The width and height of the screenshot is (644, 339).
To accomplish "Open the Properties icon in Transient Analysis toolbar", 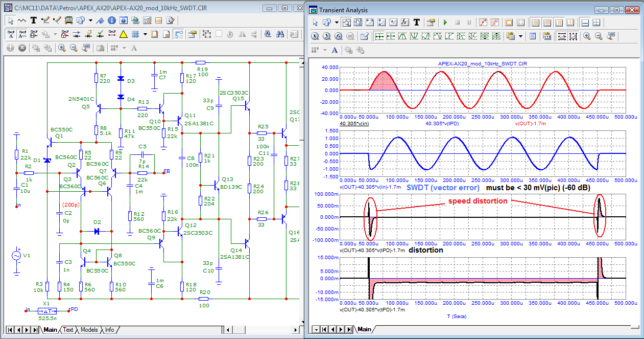I will click(x=430, y=22).
